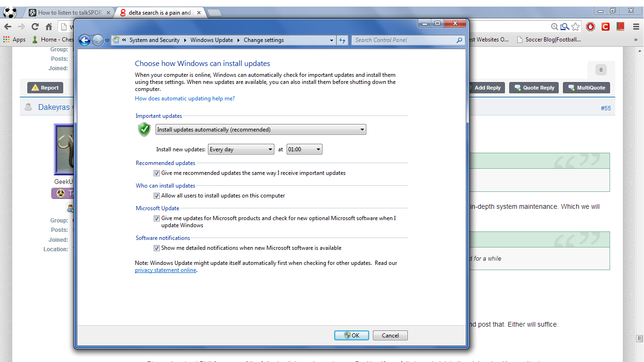The width and height of the screenshot is (644, 362).
Task: Expand arrow after System and Security
Action: pyautogui.click(x=185, y=40)
